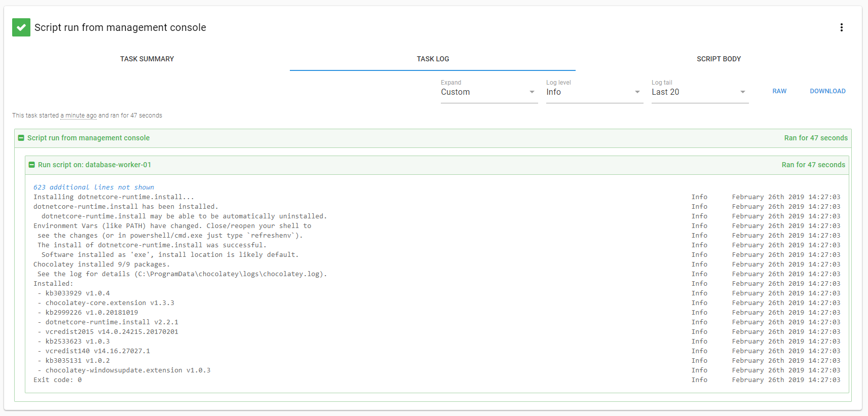Viewport: 868px width, 416px height.
Task: Open the Log level dropdown
Action: (x=594, y=92)
